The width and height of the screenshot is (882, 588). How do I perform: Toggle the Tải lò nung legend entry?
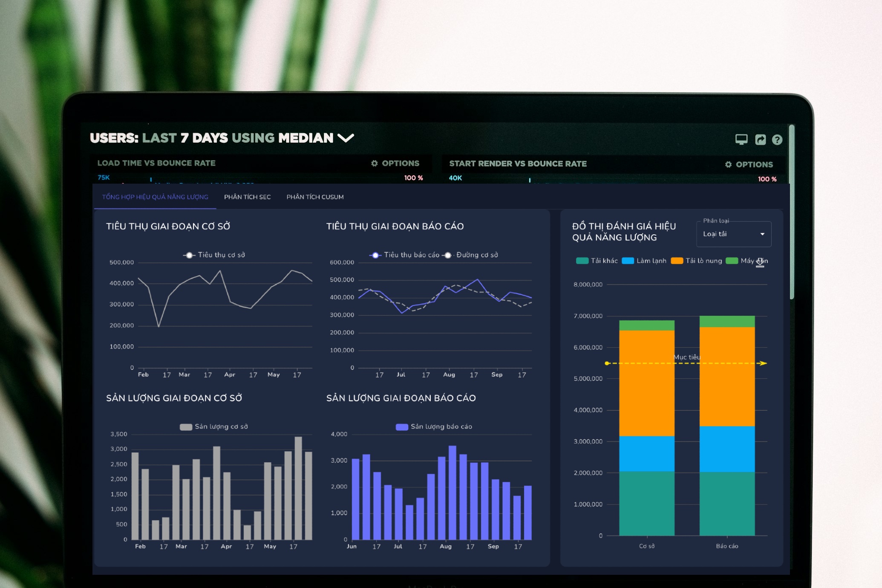point(703,261)
